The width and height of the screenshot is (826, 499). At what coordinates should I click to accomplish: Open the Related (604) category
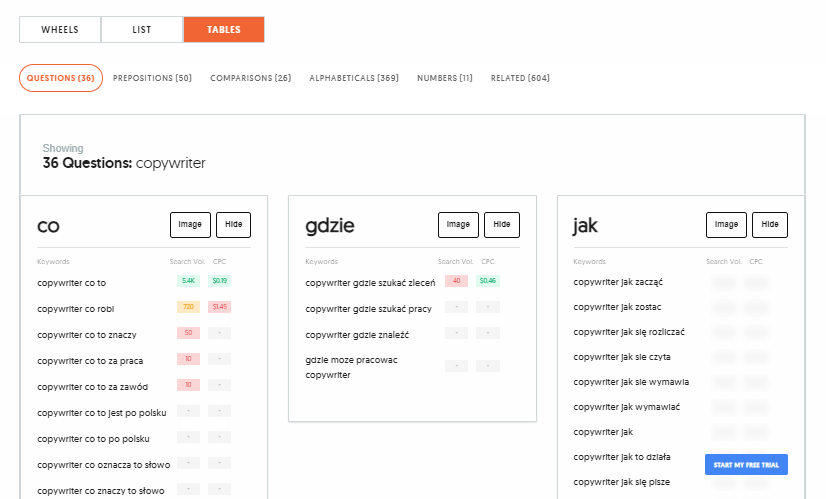(520, 78)
